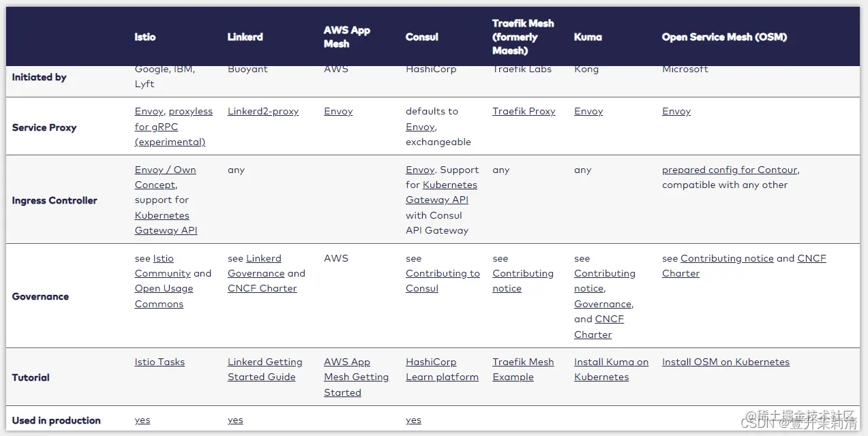Viewport: 868px width, 436px height.
Task: Open Contributing to Consul link
Action: click(443, 281)
